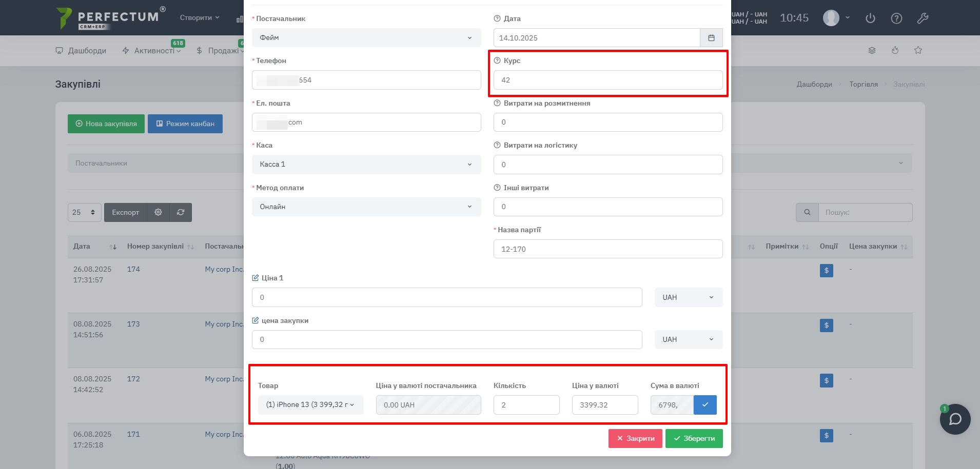
Task: Expand the Каса dropdown
Action: click(x=366, y=165)
